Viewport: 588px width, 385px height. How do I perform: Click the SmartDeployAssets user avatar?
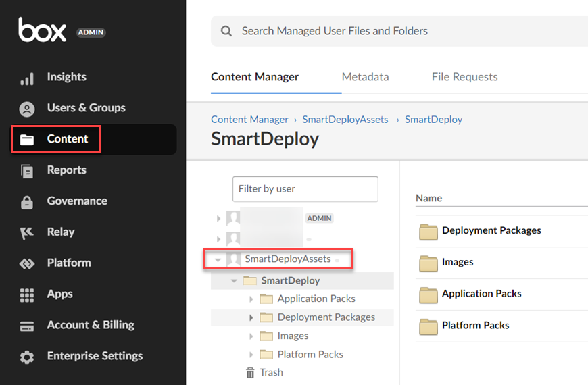(x=233, y=259)
